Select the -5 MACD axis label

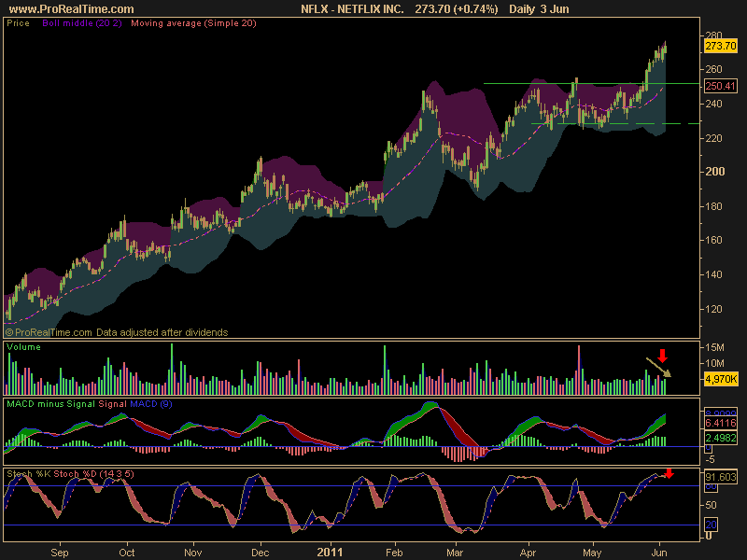tap(710, 459)
